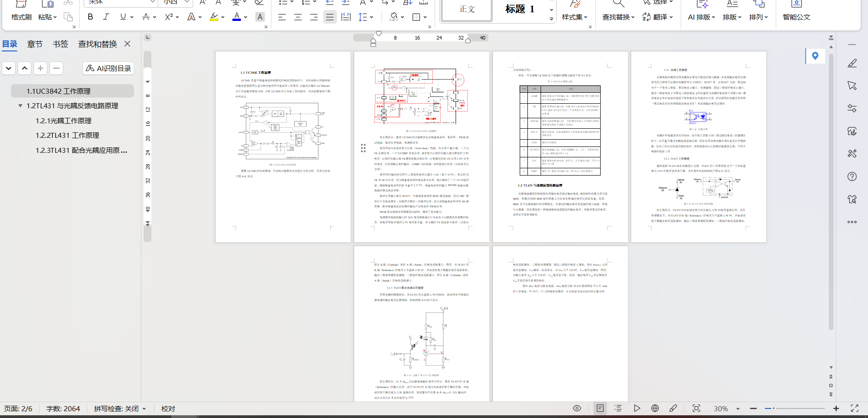Viewport: 868px width, 418px height.
Task: Click the location pin icon
Action: pyautogui.click(x=815, y=56)
